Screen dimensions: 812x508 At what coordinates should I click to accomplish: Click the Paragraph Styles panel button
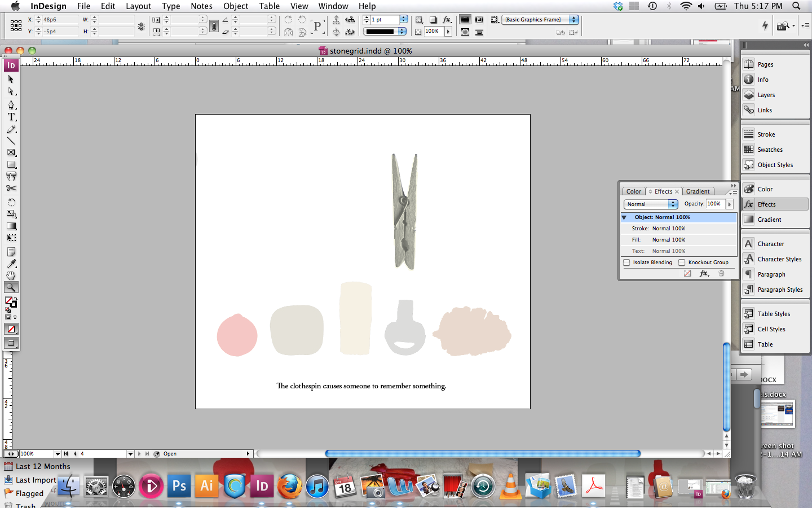[x=780, y=290]
